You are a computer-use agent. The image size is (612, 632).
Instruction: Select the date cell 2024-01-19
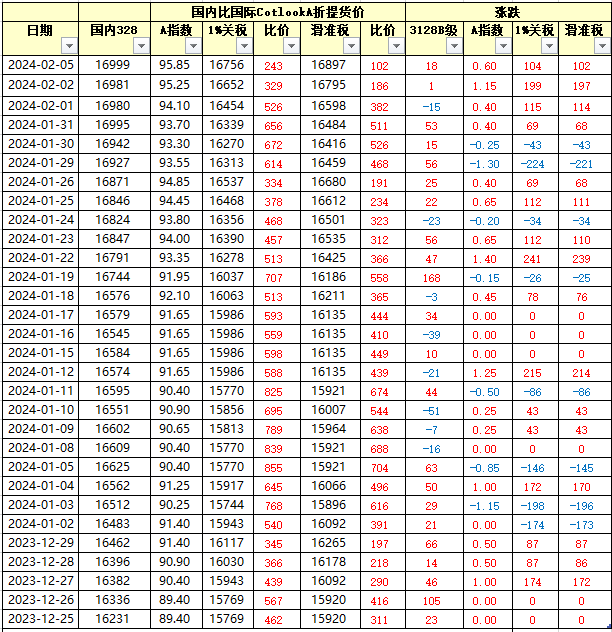click(x=40, y=276)
